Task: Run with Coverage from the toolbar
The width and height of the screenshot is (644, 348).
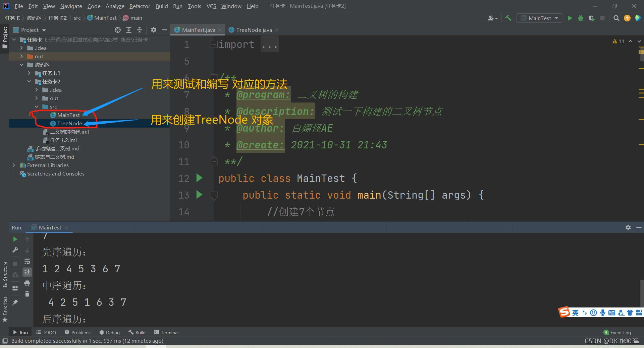Action: click(591, 18)
